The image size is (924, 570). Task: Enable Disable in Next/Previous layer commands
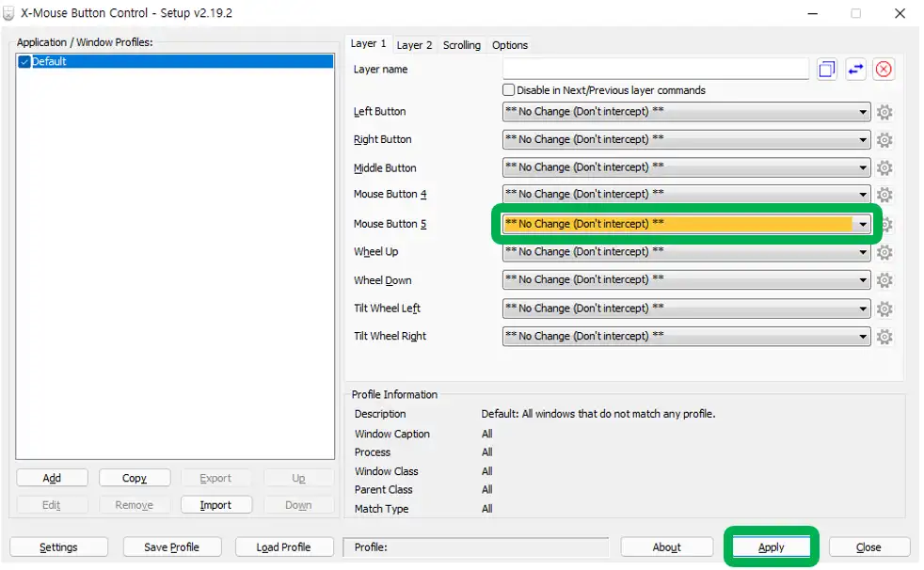509,90
